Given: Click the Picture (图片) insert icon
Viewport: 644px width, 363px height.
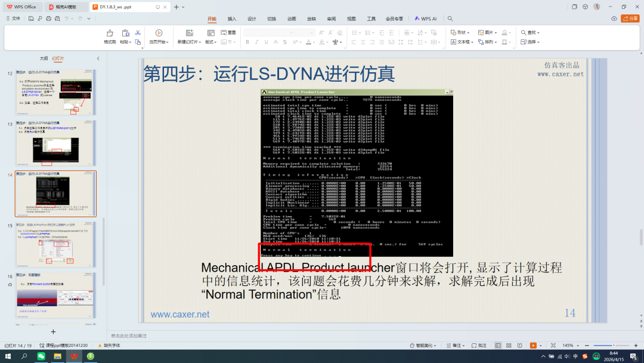Looking at the screenshot, I should (481, 32).
